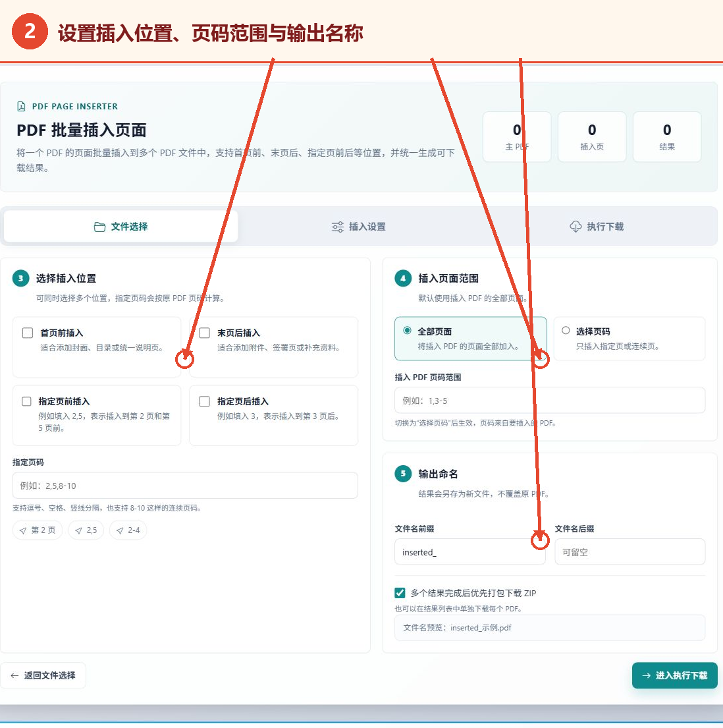Click the 进入执行下载 button
Image resolution: width=723 pixels, height=728 pixels.
click(675, 675)
